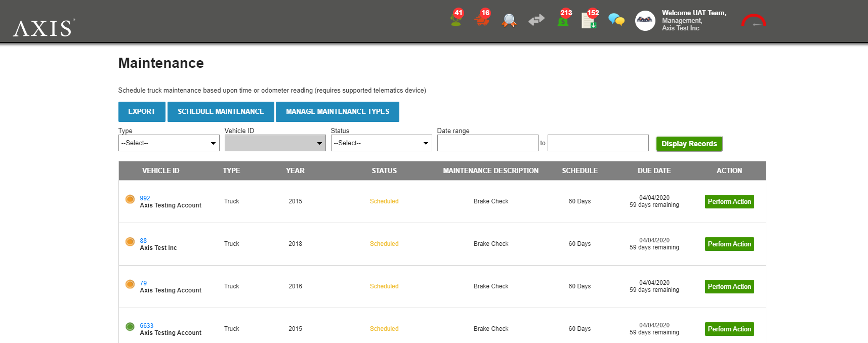868x343 pixels.
Task: Click Perform Action for vehicle 88
Action: tap(729, 244)
